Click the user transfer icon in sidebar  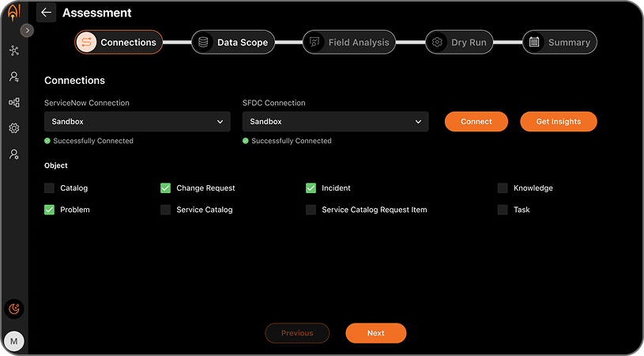(14, 77)
